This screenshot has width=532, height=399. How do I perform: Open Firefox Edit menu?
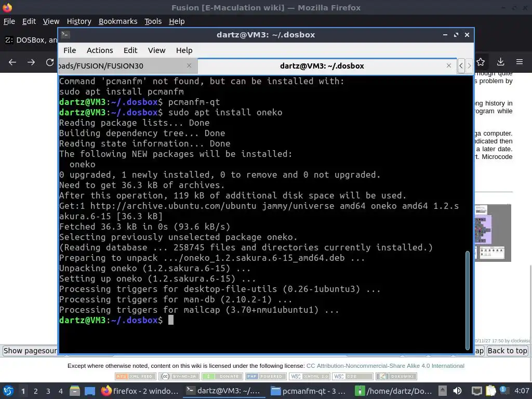tap(29, 21)
